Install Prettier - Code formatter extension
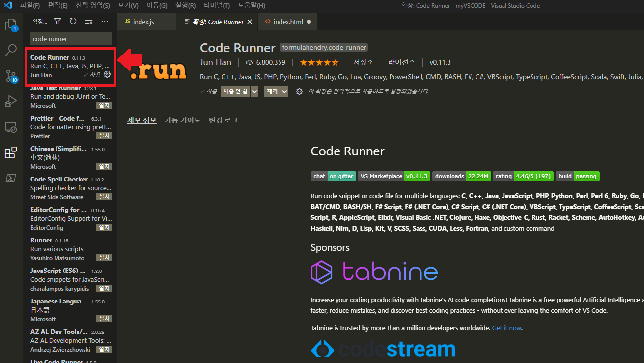Image resolution: width=644 pixels, height=363 pixels. coord(104,136)
